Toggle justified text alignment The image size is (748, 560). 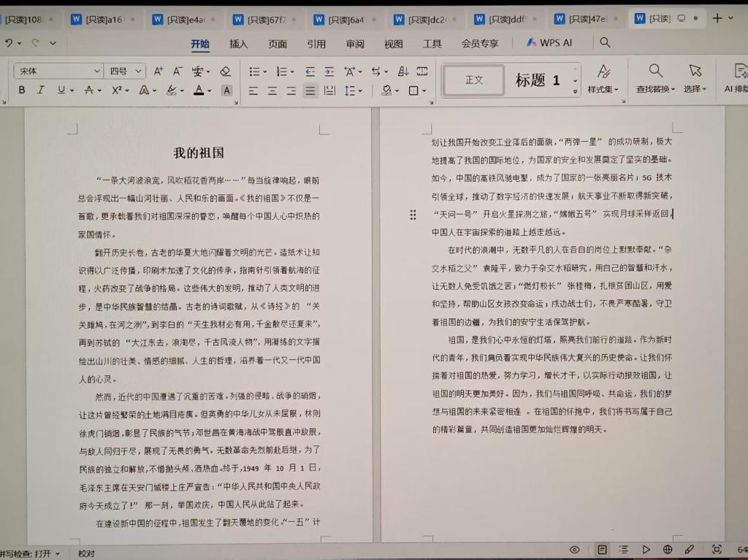[x=310, y=91]
